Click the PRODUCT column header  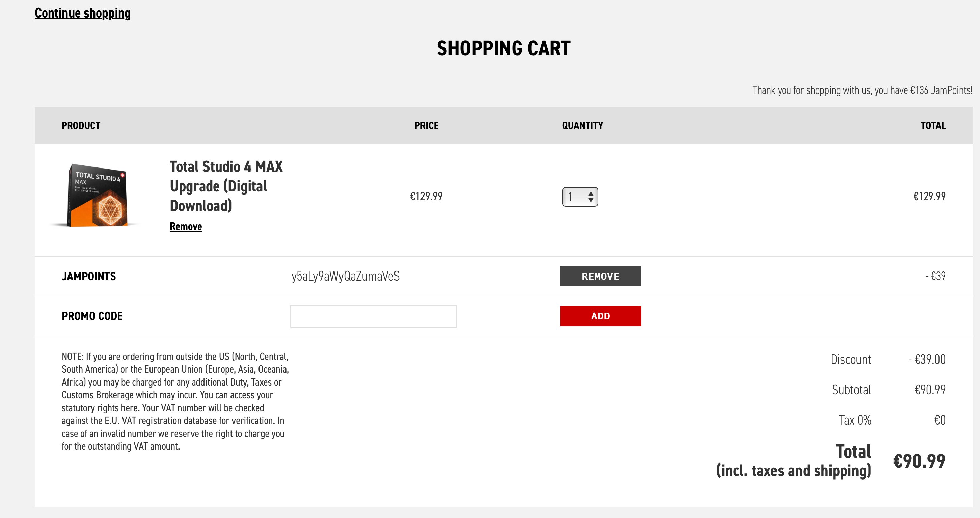coord(81,126)
